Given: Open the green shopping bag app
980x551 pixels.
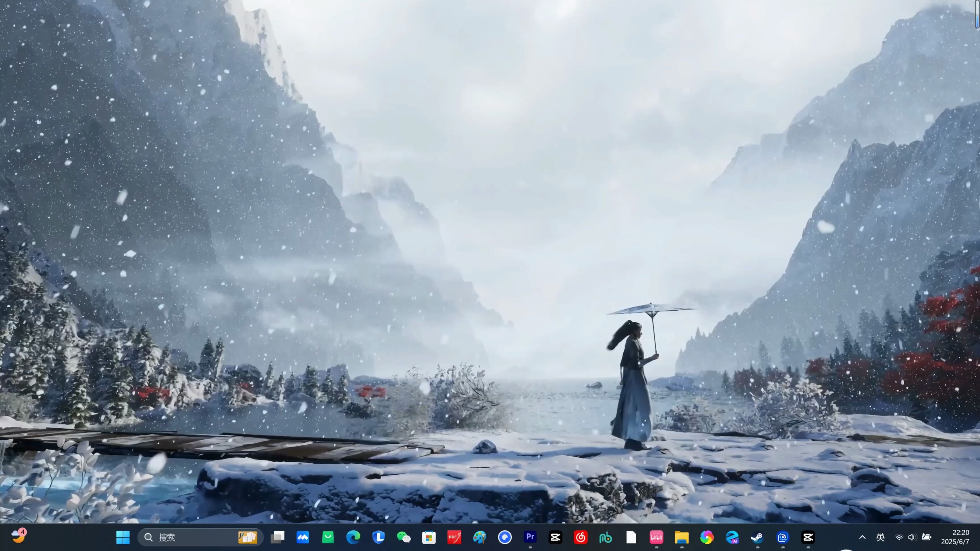Looking at the screenshot, I should point(328,537).
